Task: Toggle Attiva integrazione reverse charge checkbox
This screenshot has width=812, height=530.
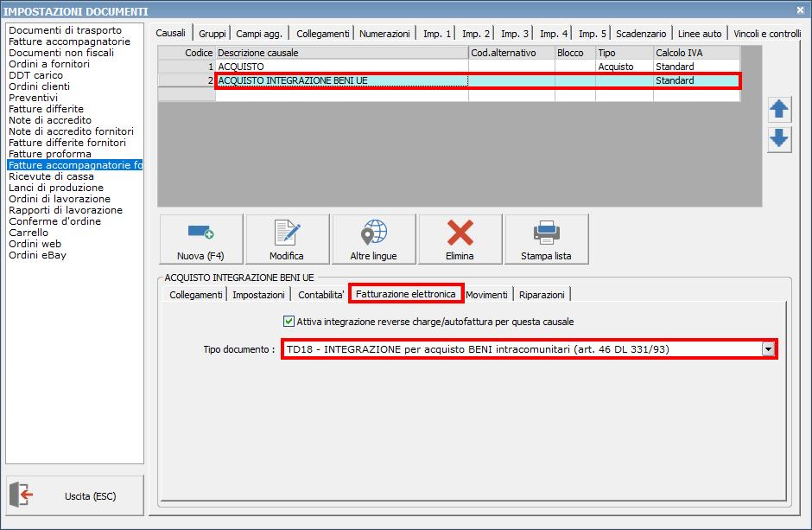Action: tap(289, 322)
